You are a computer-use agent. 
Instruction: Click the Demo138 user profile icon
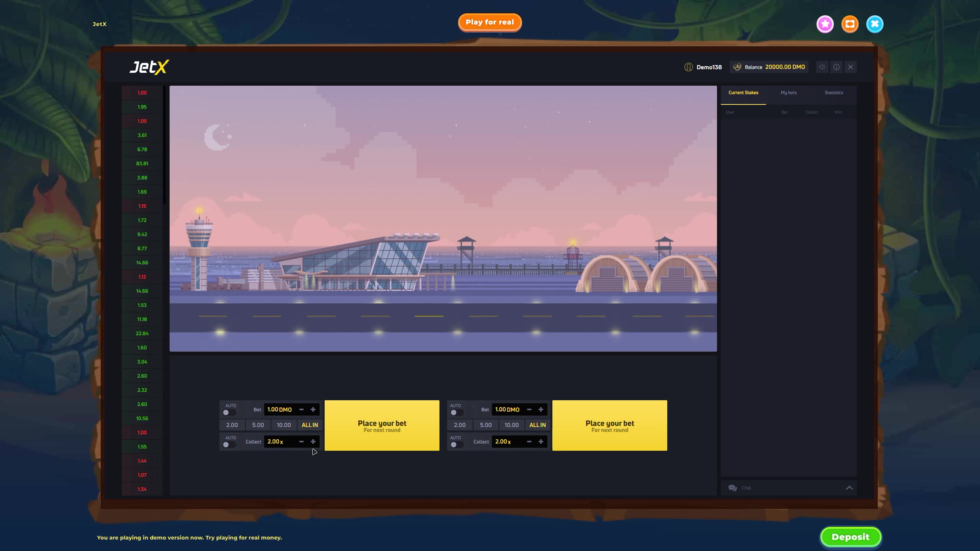pyautogui.click(x=688, y=67)
